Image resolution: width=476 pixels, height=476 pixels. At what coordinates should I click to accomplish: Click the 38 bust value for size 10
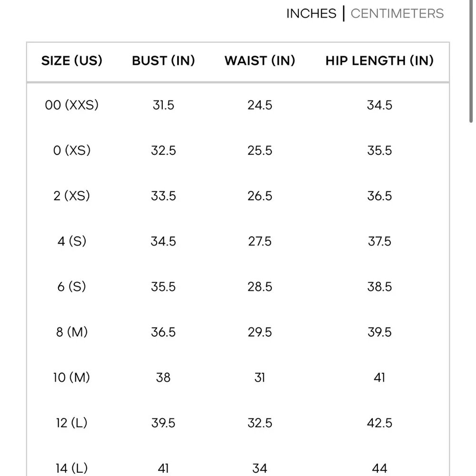click(x=163, y=377)
